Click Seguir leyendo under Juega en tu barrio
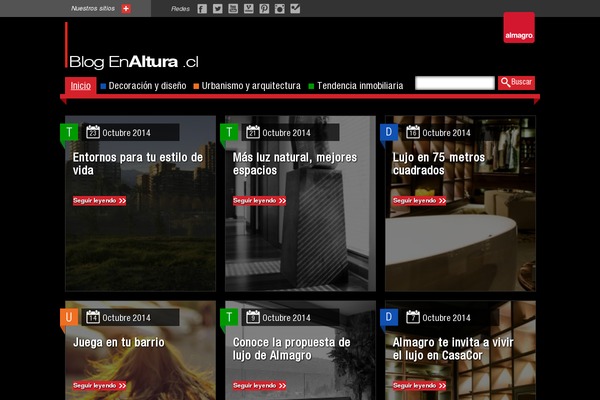 [99, 385]
